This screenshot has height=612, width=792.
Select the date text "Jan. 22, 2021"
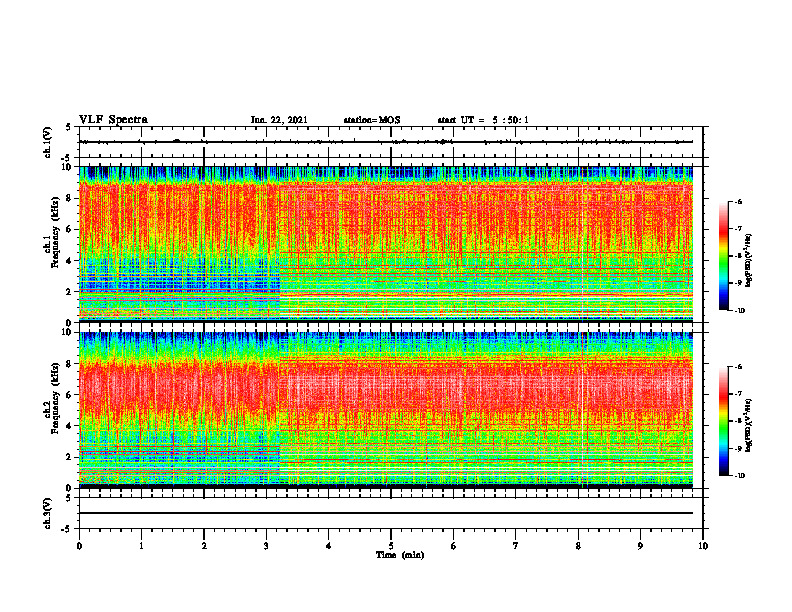279,120
